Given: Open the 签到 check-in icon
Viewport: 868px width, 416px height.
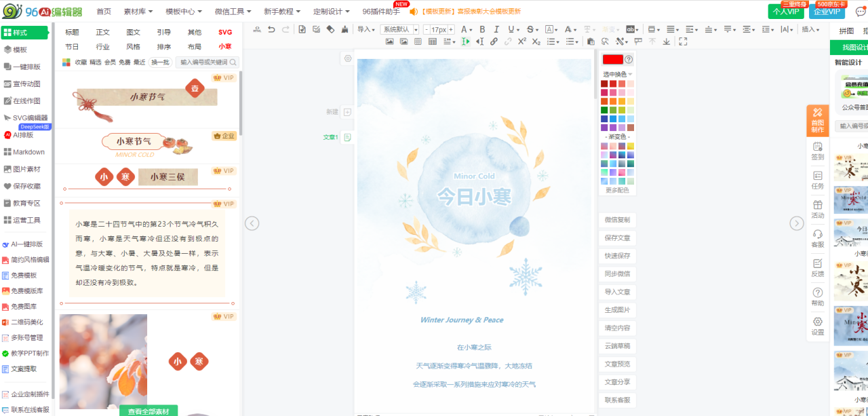Looking at the screenshot, I should click(x=817, y=151).
